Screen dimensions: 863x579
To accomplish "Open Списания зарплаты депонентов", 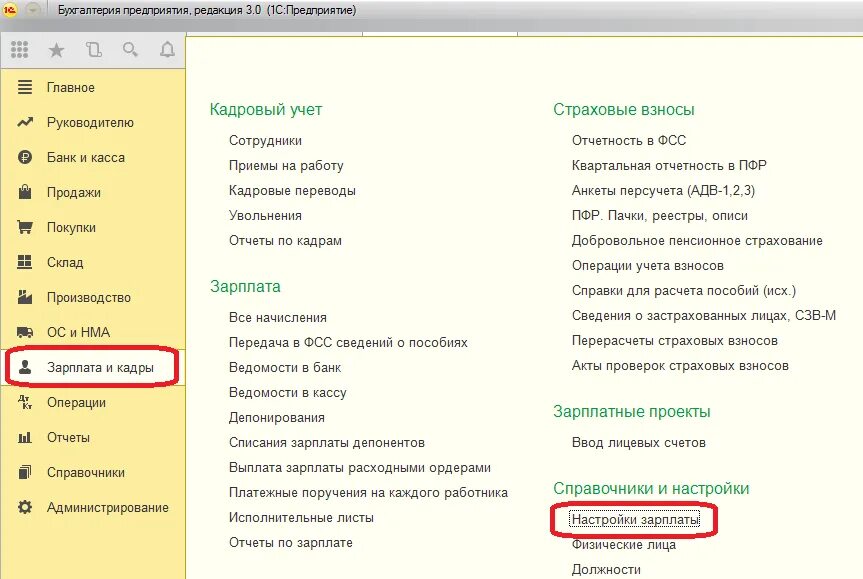I will tap(327, 443).
